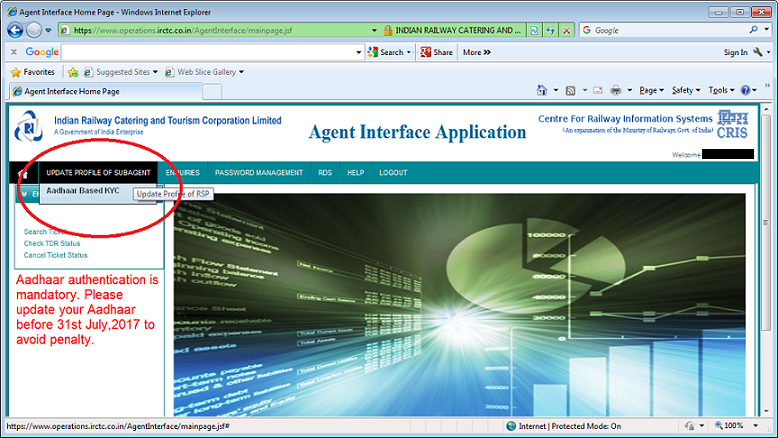
Task: Open the Tools menu
Action: pos(721,90)
